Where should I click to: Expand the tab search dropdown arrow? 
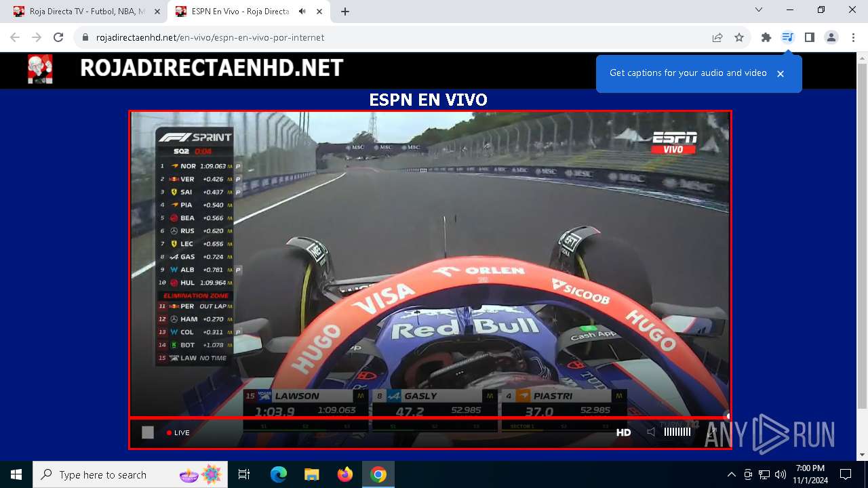coord(759,9)
